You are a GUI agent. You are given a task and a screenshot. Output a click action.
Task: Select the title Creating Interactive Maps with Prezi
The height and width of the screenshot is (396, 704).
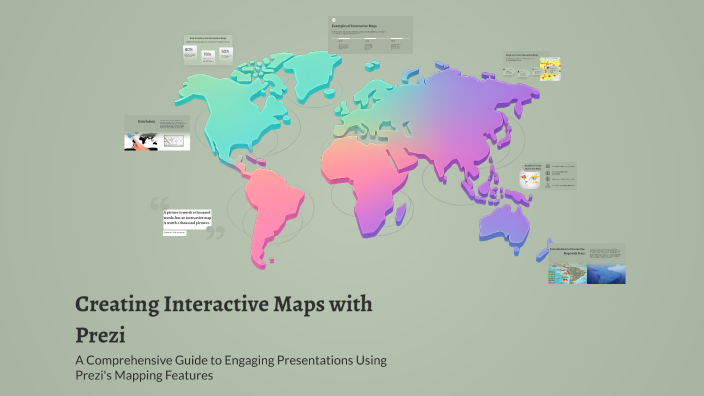224,319
